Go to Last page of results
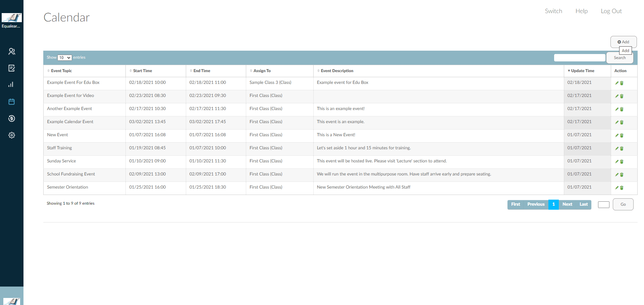 tap(584, 204)
